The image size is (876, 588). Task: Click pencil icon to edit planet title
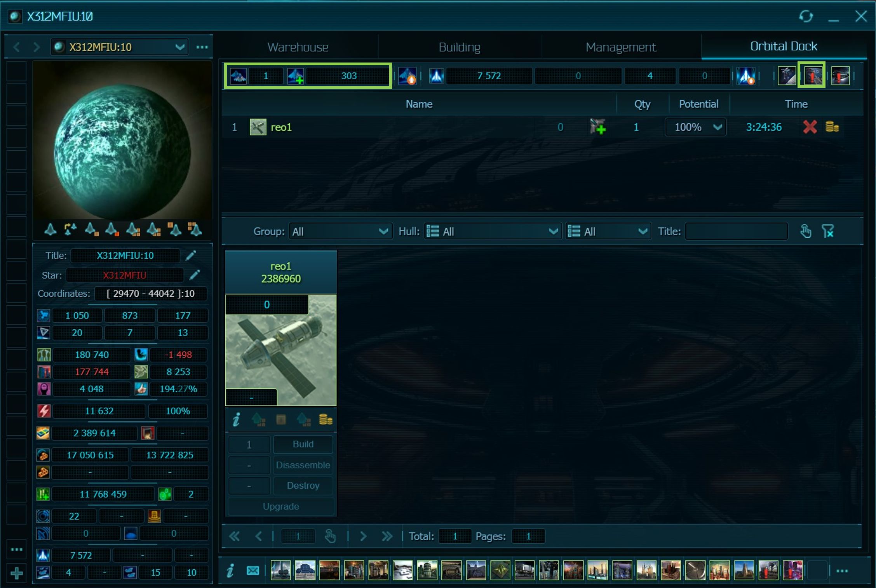(x=191, y=256)
